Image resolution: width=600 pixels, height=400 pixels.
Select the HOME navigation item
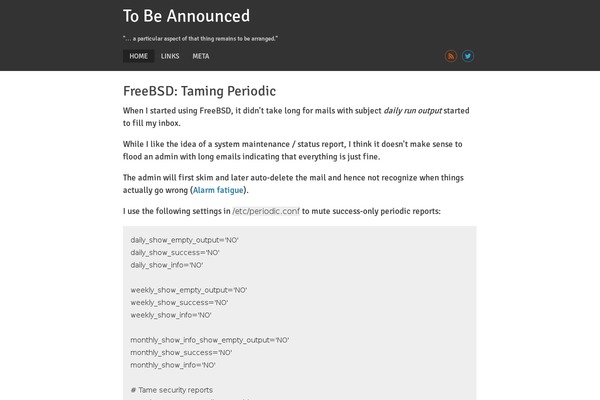[139, 56]
